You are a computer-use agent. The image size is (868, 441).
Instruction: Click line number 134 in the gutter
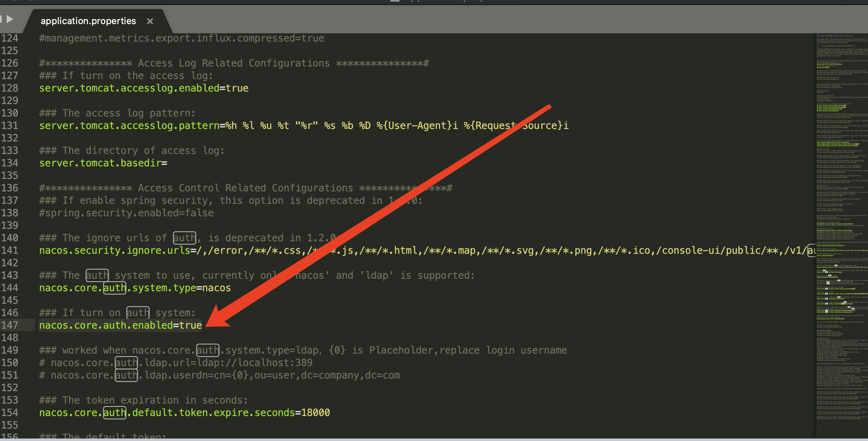10,163
